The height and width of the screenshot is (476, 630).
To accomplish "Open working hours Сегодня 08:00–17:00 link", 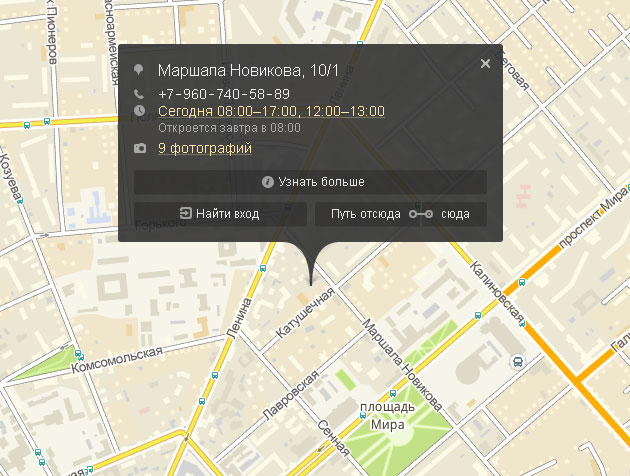I will [x=271, y=111].
